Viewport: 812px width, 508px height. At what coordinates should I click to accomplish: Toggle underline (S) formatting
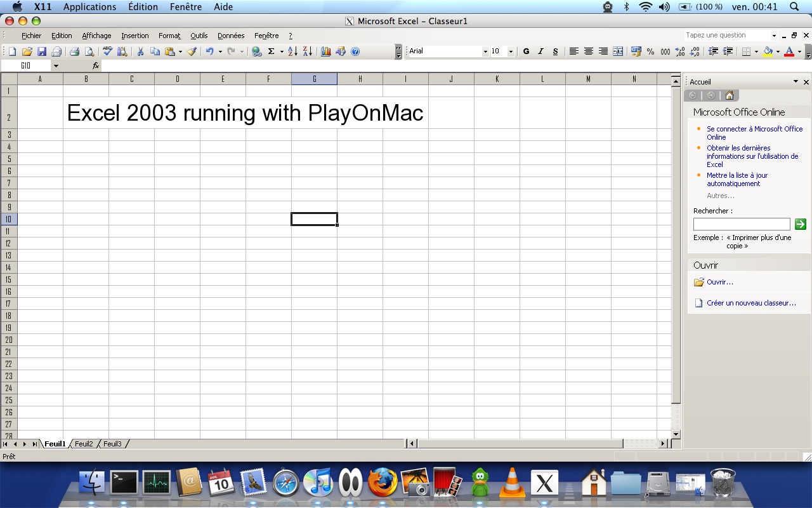[555, 51]
